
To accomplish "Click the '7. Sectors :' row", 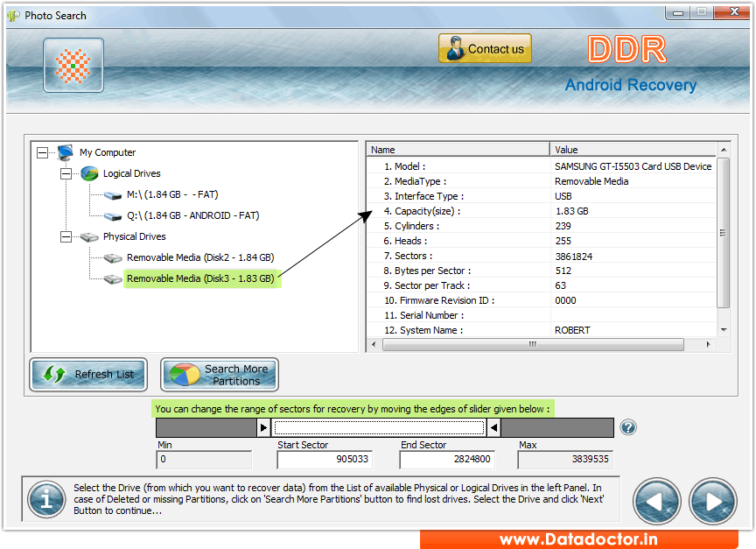I will click(541, 257).
